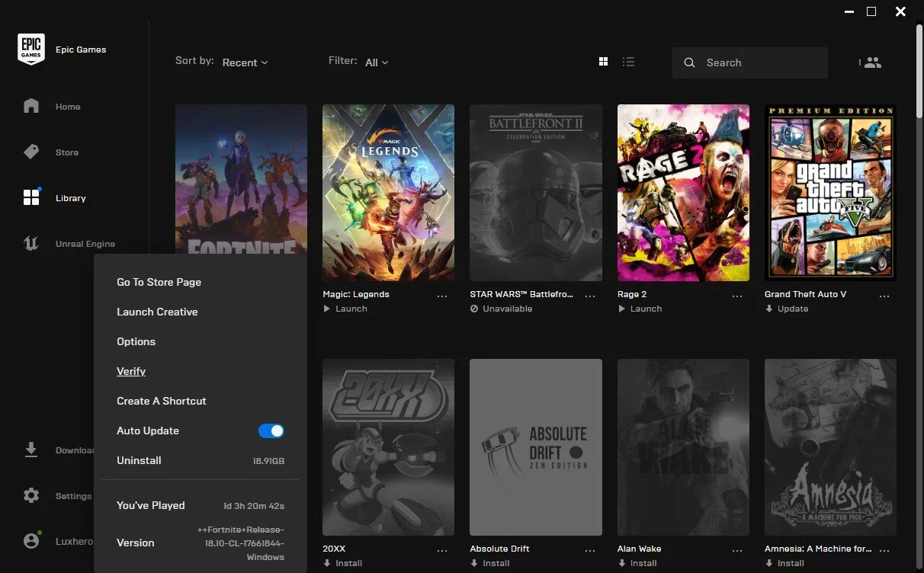Image resolution: width=924 pixels, height=573 pixels.
Task: Install Alan Wake
Action: point(637,563)
